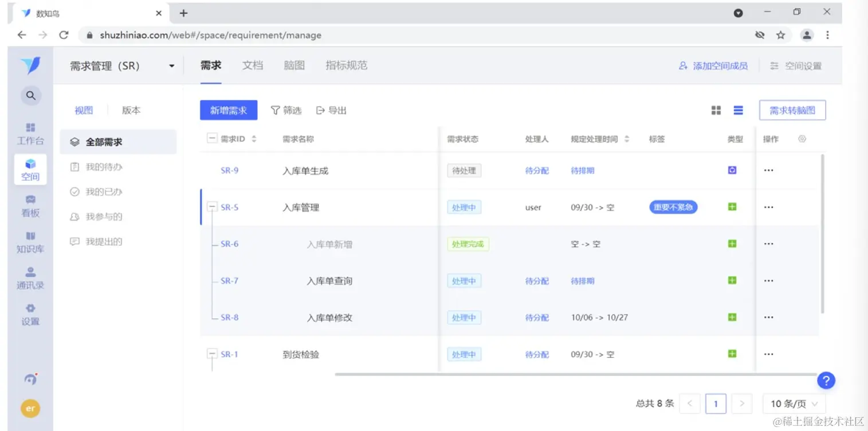Open 知识库 in the sidebar
This screenshot has height=431, width=868.
(30, 242)
